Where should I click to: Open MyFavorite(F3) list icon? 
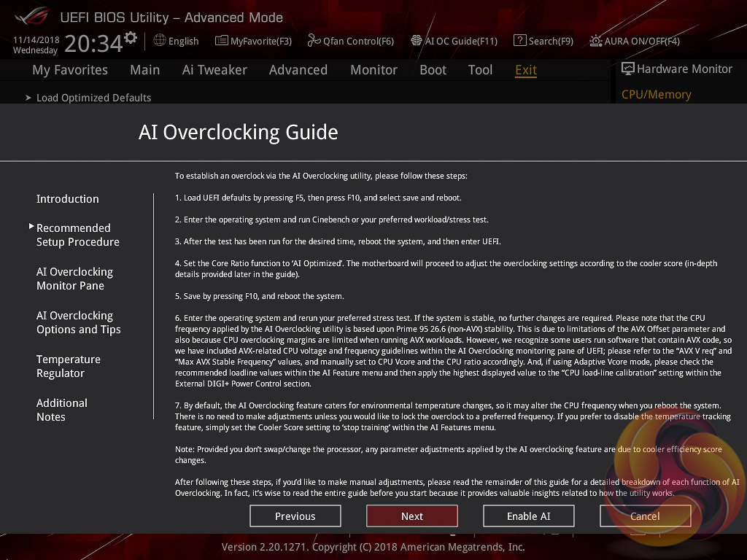click(x=222, y=41)
